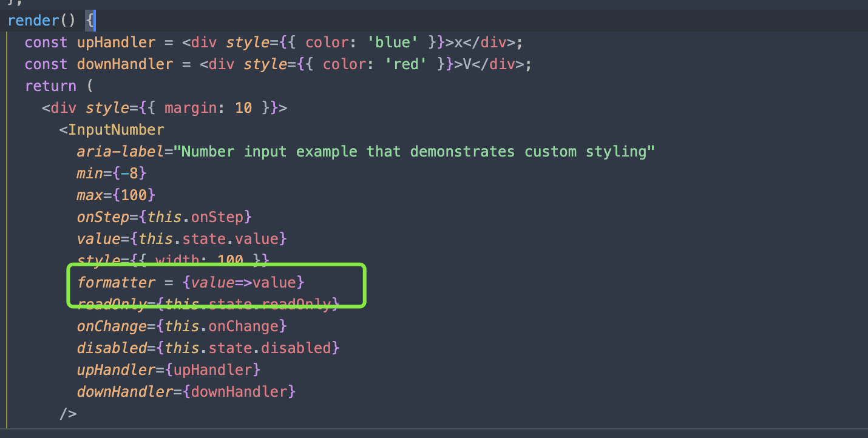Select the upHandler={upHandler} prop
868x438 pixels.
pyautogui.click(x=167, y=369)
